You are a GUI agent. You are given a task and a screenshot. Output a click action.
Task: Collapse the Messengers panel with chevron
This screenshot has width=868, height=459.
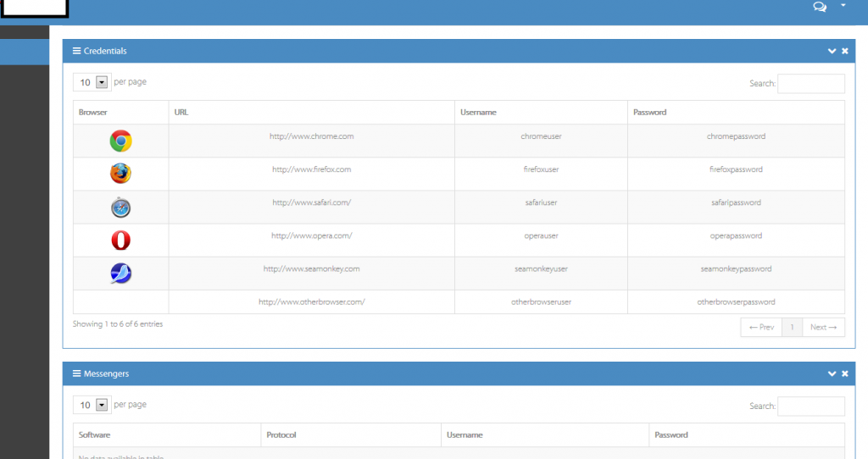[832, 373]
